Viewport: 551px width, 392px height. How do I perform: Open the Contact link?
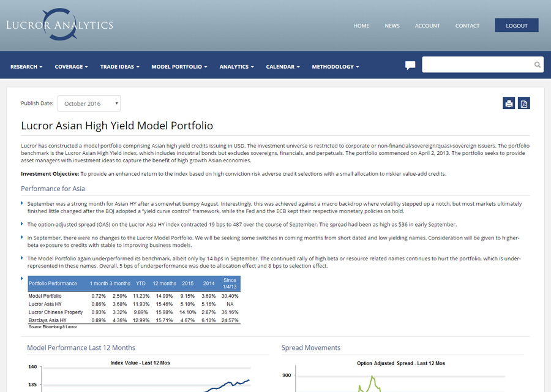[x=467, y=26]
